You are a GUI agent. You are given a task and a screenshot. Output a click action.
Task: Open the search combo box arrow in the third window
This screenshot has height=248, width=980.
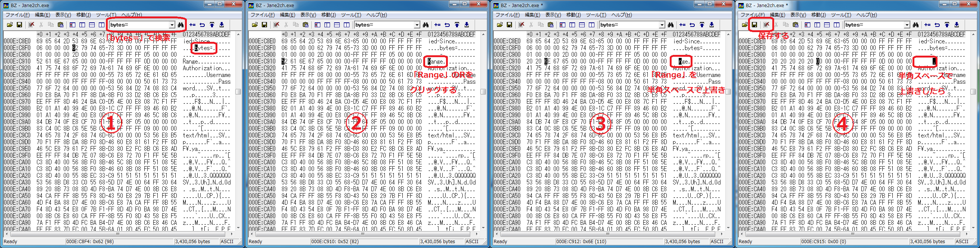pyautogui.click(x=662, y=25)
